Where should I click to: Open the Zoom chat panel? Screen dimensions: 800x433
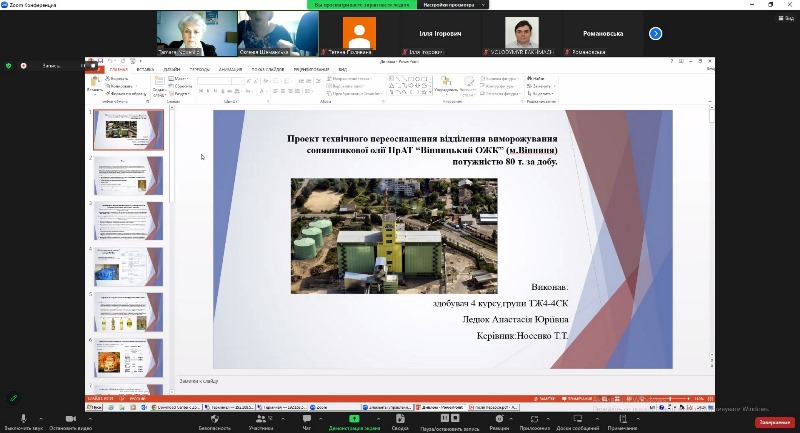(x=307, y=419)
